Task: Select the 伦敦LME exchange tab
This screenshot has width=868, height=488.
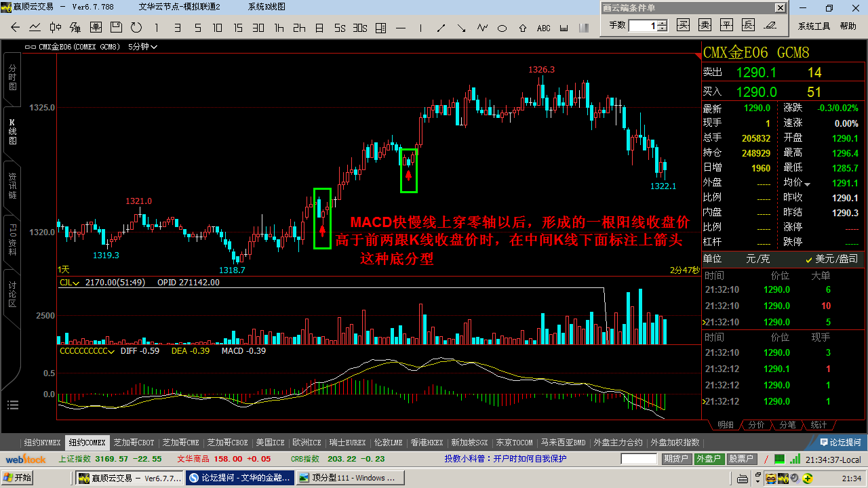Action: (x=388, y=443)
